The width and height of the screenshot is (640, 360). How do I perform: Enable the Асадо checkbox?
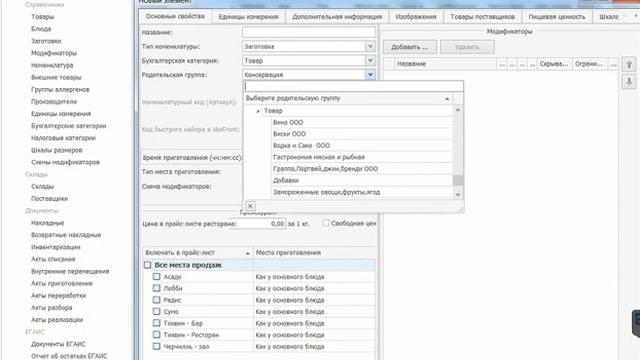coord(156,276)
